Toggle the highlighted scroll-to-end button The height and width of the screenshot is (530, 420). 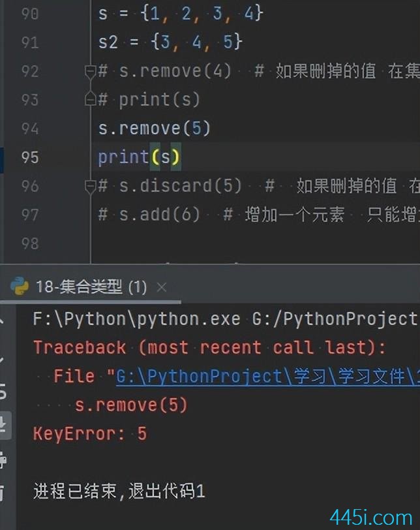(5, 425)
